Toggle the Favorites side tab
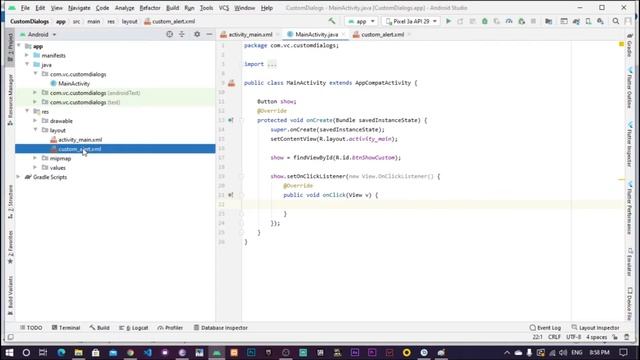Screen dimensions: 640x360 (10, 247)
